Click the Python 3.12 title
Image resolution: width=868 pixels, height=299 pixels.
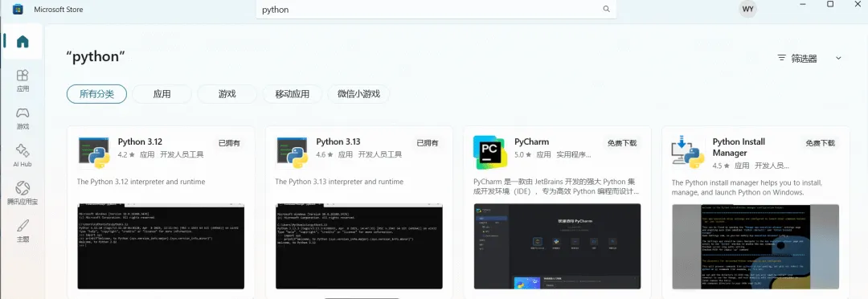click(140, 141)
